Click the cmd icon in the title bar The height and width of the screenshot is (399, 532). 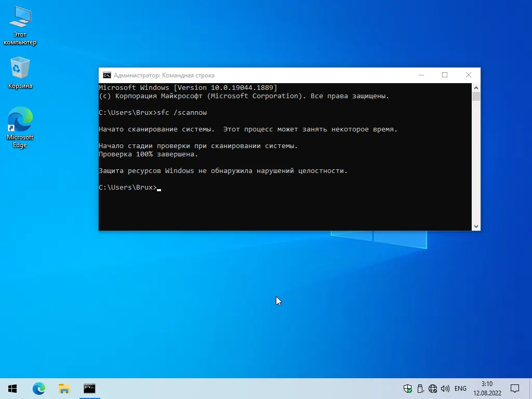(x=107, y=75)
